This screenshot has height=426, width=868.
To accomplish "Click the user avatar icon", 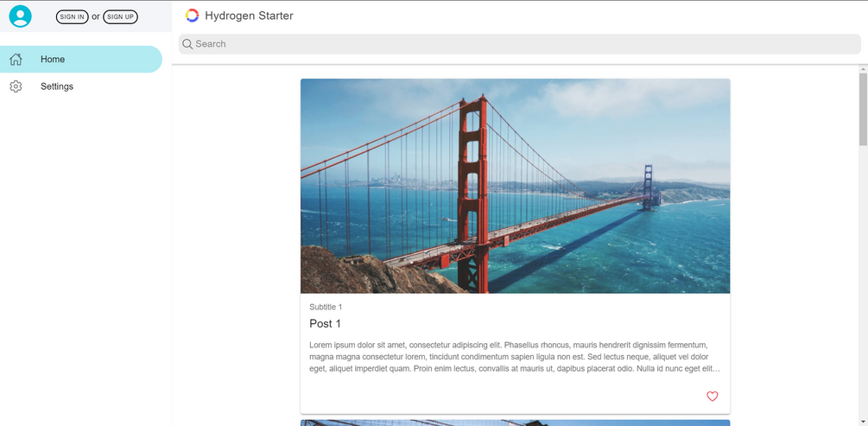I will 21,16.
